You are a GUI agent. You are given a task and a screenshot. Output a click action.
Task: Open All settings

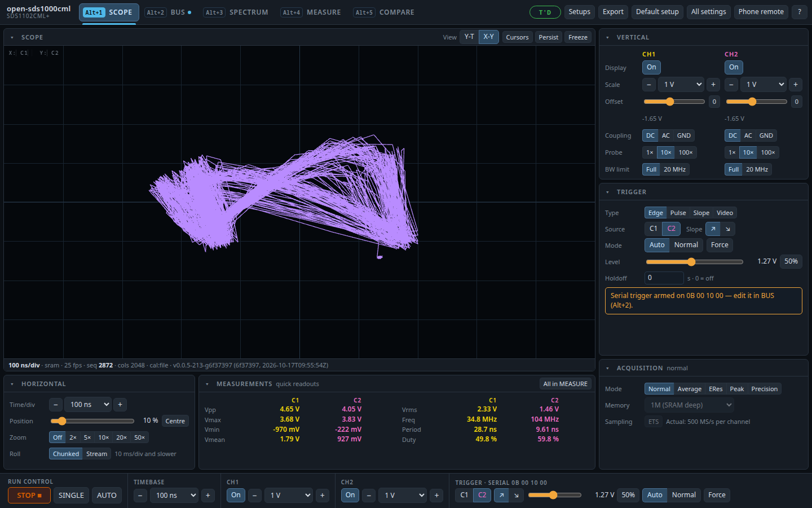708,12
